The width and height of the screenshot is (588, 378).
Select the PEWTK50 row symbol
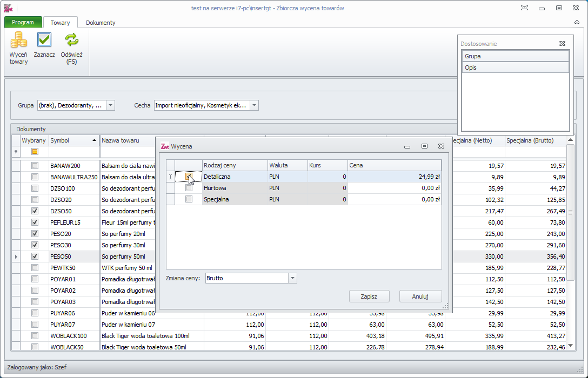pos(63,268)
